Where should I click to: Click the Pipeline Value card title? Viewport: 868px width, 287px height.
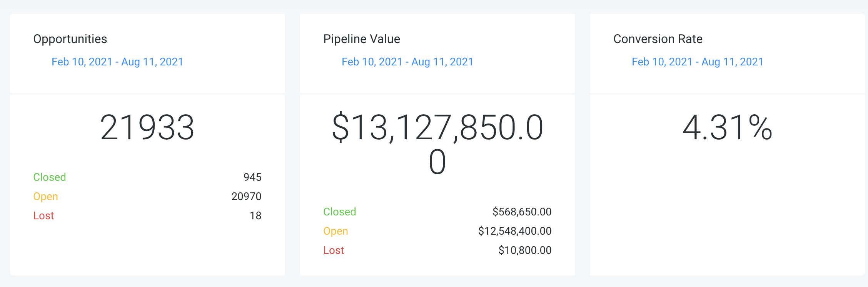point(362,39)
